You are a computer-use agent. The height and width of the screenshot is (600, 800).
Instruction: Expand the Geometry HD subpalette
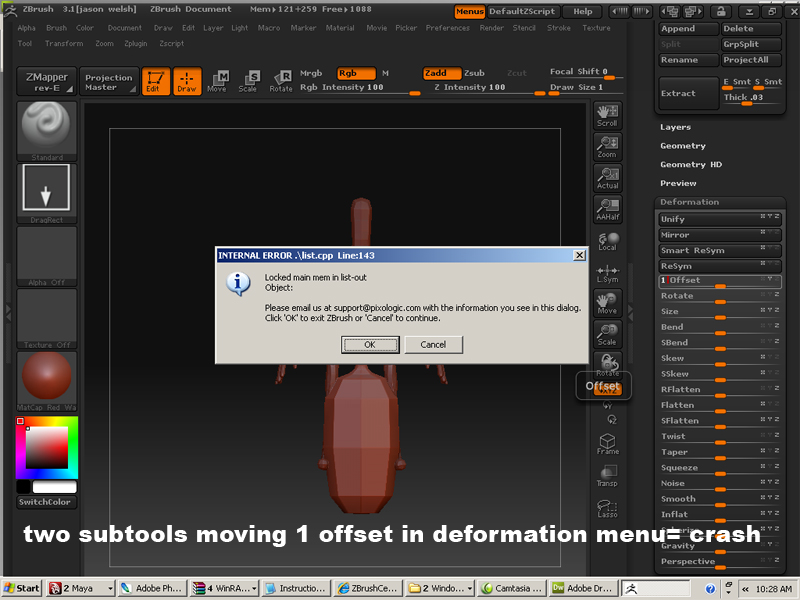691,165
